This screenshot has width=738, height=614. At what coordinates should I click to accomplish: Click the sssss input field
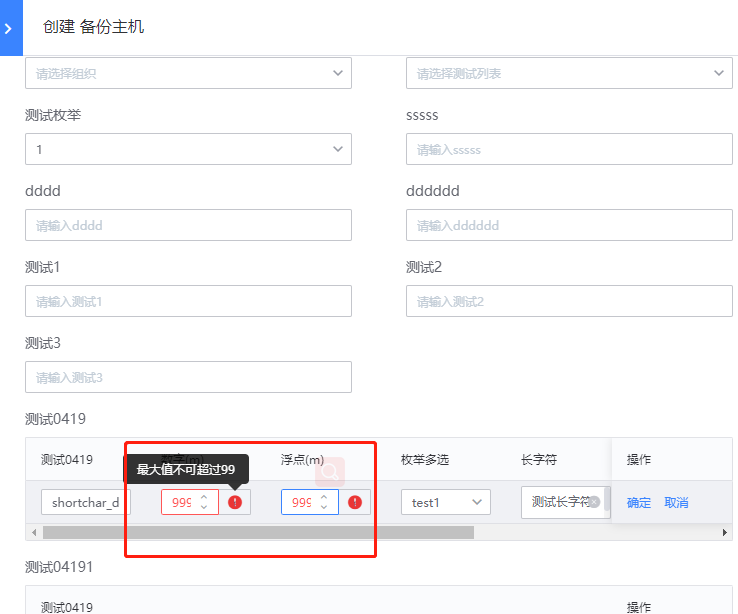click(569, 149)
